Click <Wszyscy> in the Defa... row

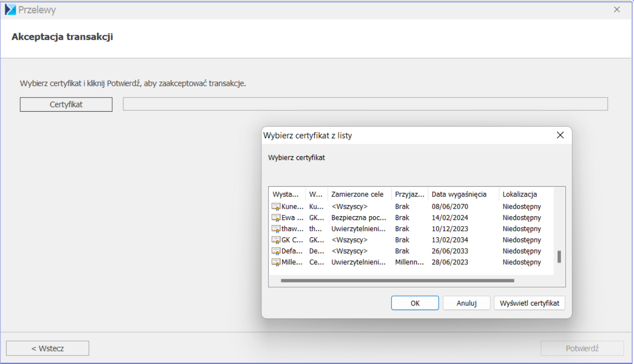coord(349,251)
